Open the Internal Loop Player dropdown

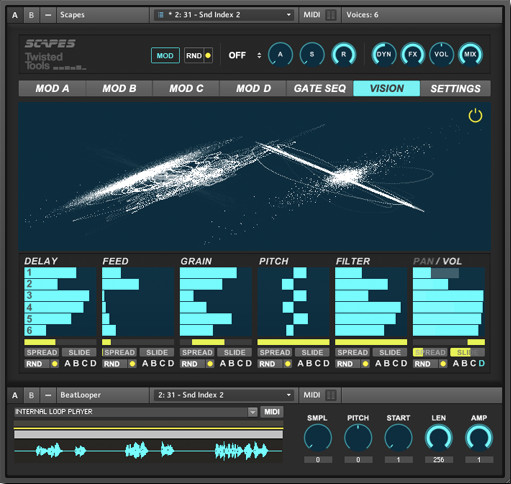pyautogui.click(x=136, y=412)
